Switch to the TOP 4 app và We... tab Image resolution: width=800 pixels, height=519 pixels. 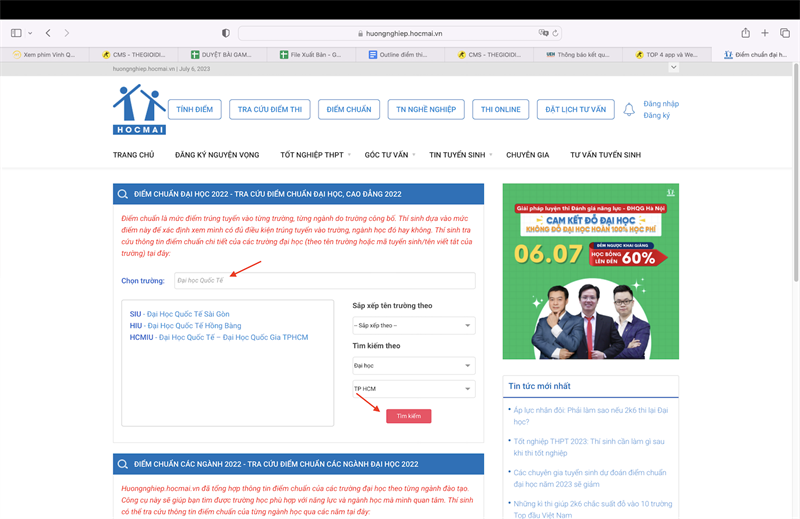coord(667,55)
